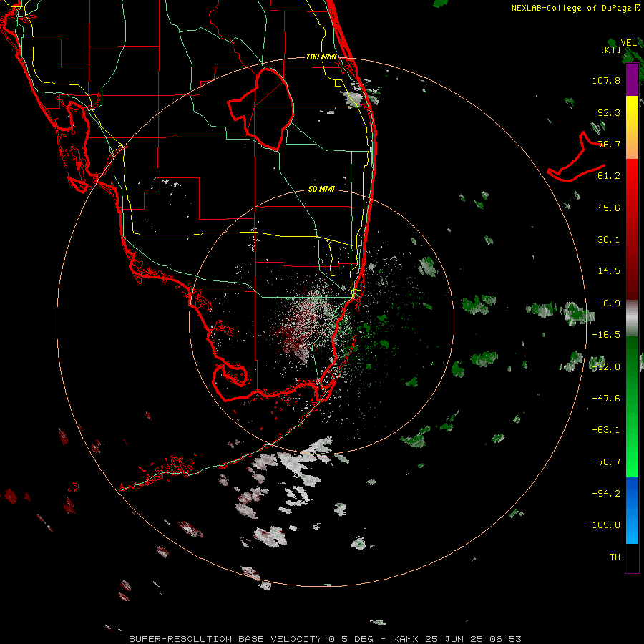Click the 100 NMI range ring label
Image resolution: width=644 pixels, height=644 pixels.
coord(321,57)
